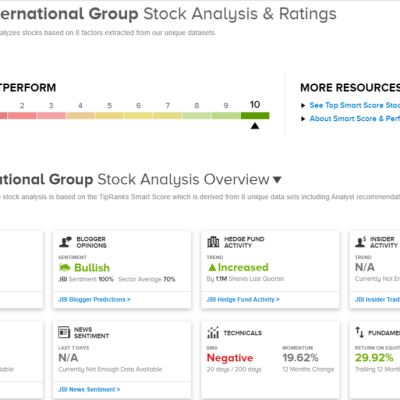Image resolution: width=400 pixels, height=400 pixels.
Task: Click the score number 10 label
Action: pyautogui.click(x=255, y=105)
